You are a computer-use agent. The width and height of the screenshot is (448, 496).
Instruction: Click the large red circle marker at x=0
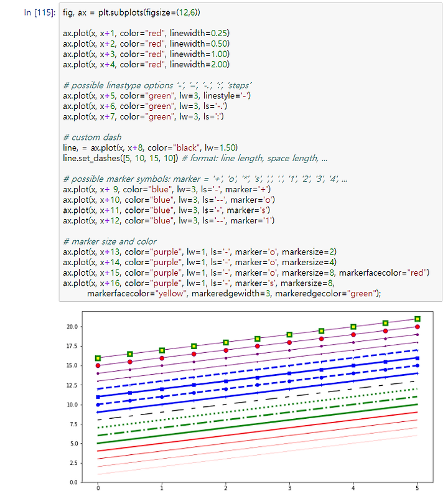click(x=98, y=366)
